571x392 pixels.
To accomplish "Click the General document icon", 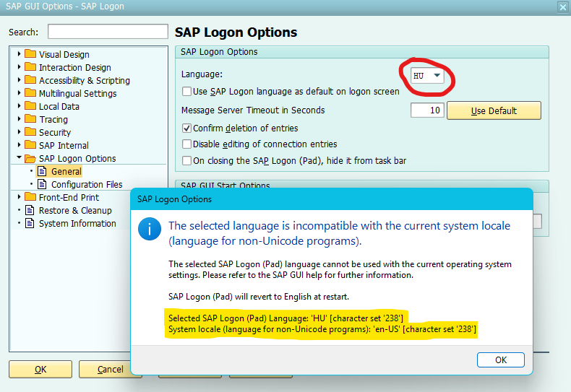I will (42, 171).
